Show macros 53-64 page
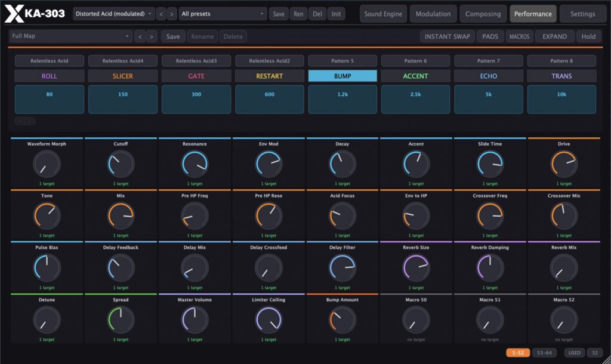Viewport: 611px width, 364px height. tap(544, 353)
